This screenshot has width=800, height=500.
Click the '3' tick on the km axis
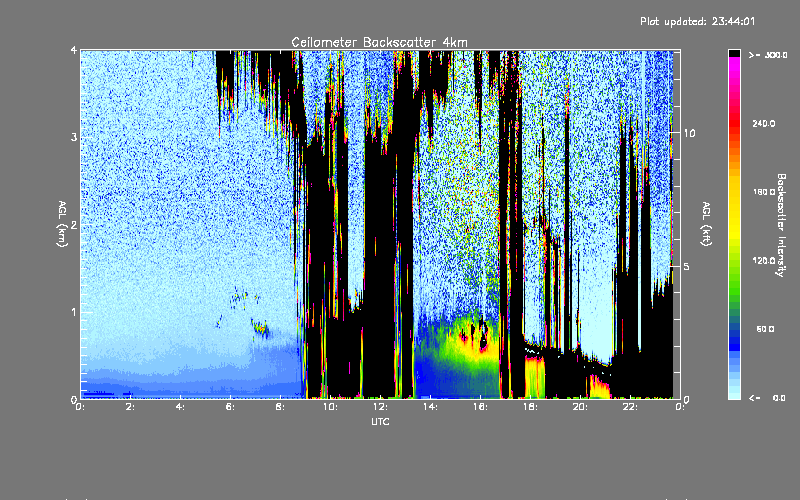74,138
